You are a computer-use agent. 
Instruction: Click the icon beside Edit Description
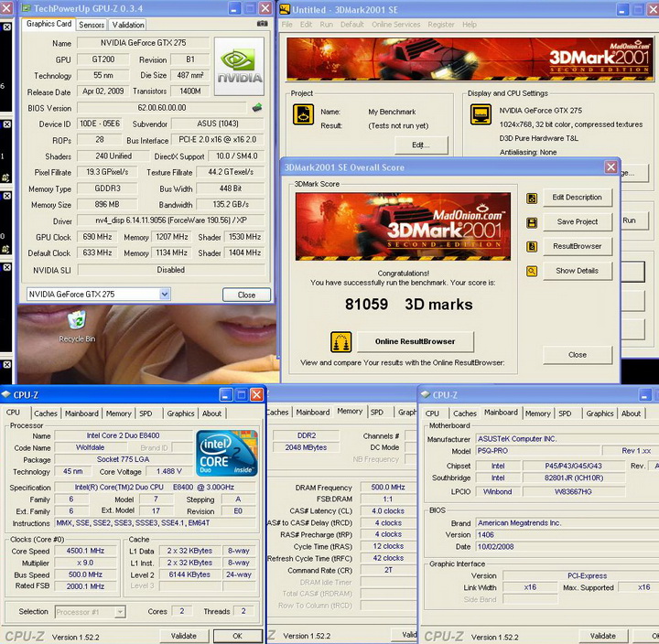coord(532,199)
